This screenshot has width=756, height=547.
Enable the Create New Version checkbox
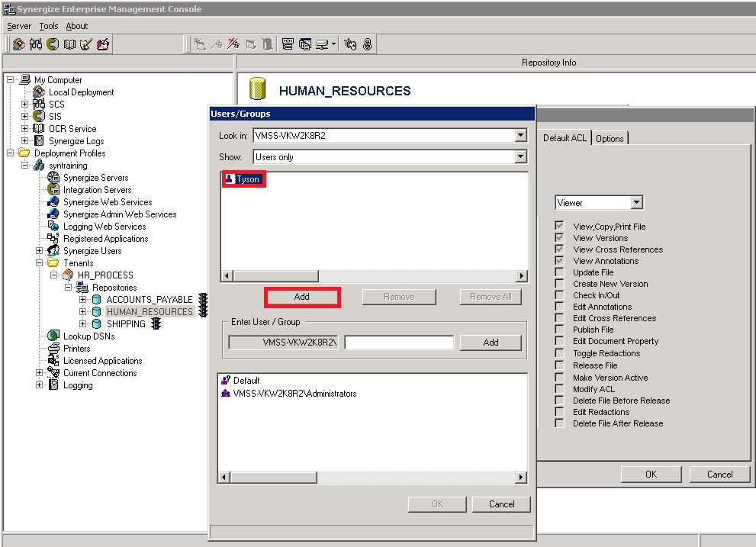coord(559,284)
